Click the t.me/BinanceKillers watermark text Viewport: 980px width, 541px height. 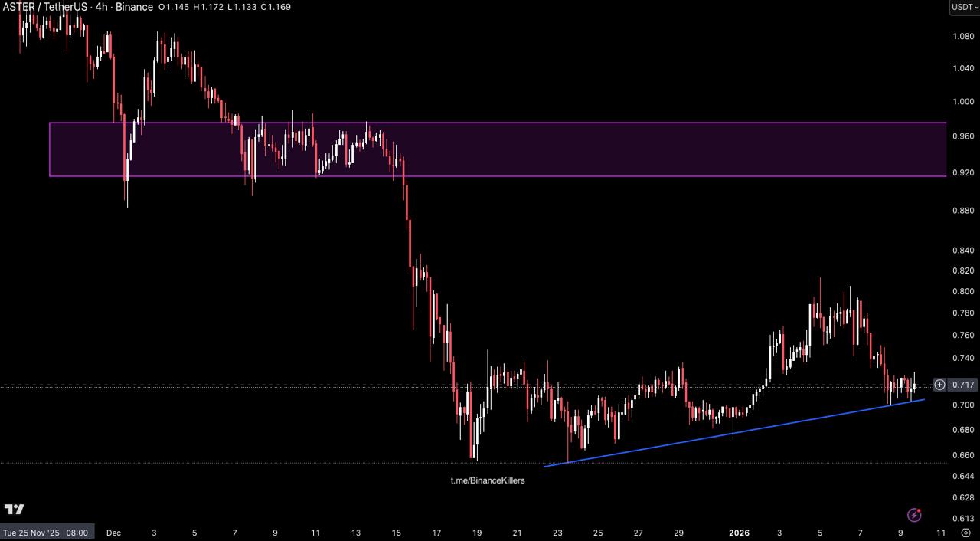point(487,480)
